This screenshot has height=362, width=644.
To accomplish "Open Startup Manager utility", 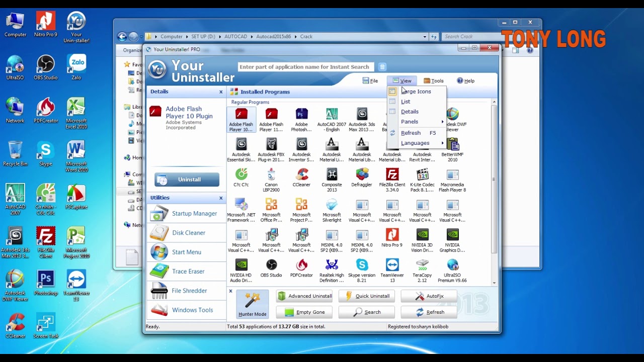I will (x=187, y=214).
